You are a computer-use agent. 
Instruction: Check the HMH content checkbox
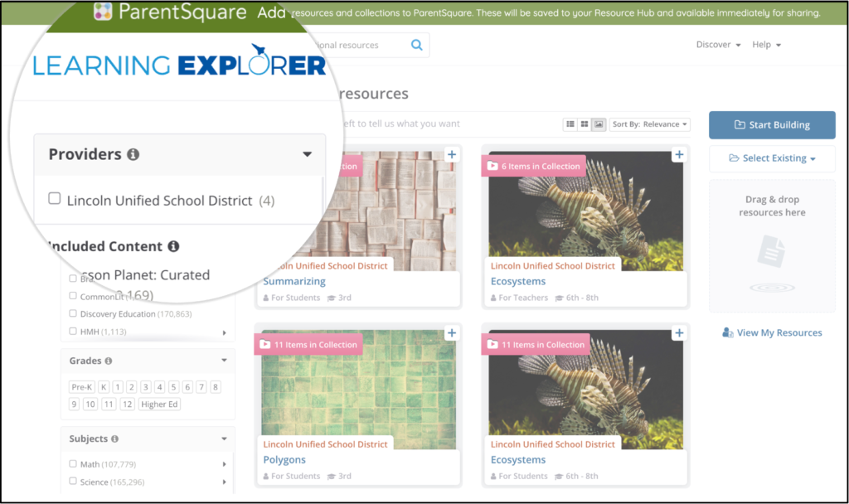[73, 332]
